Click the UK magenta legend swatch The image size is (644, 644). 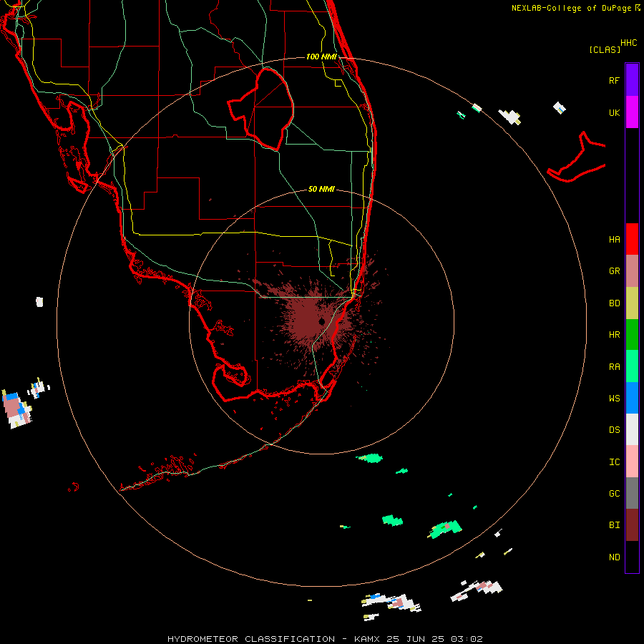(632, 112)
